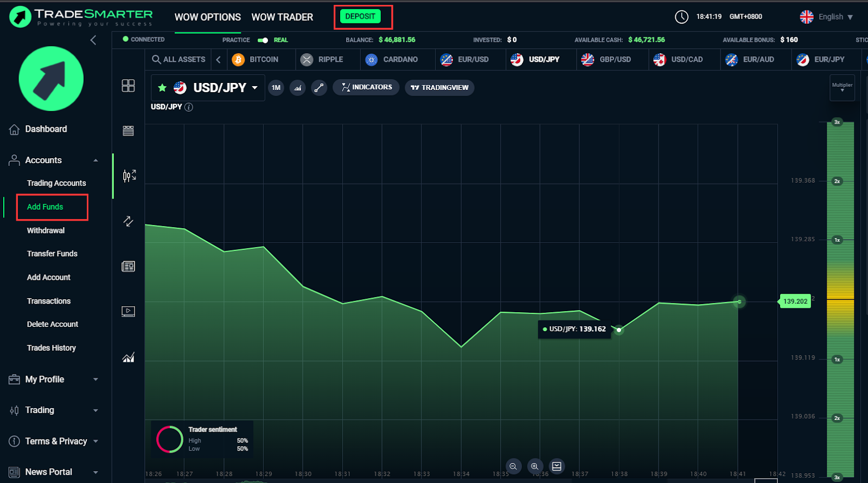Open the grid layout icon in side toolbar
This screenshot has width=868, height=483.
pyautogui.click(x=128, y=86)
